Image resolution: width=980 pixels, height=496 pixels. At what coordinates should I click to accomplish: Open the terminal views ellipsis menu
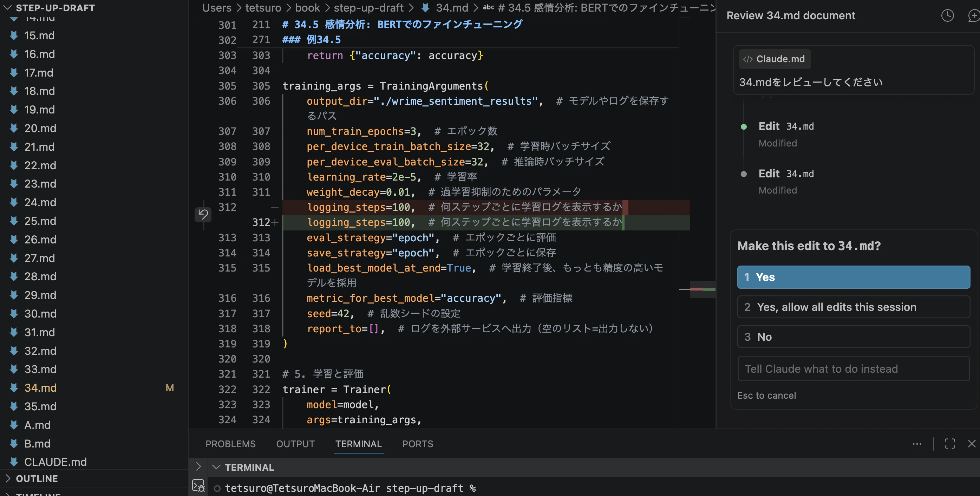[917, 444]
